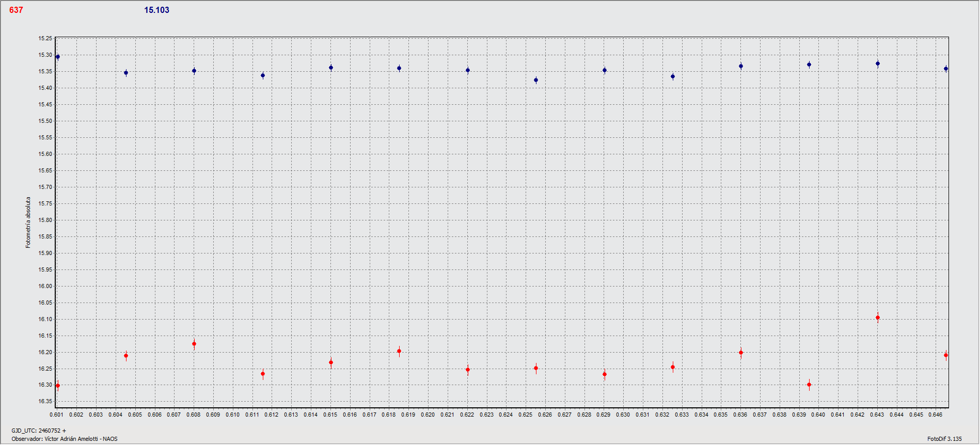Select the blue point between 0.639 and 0.640

pos(809,65)
